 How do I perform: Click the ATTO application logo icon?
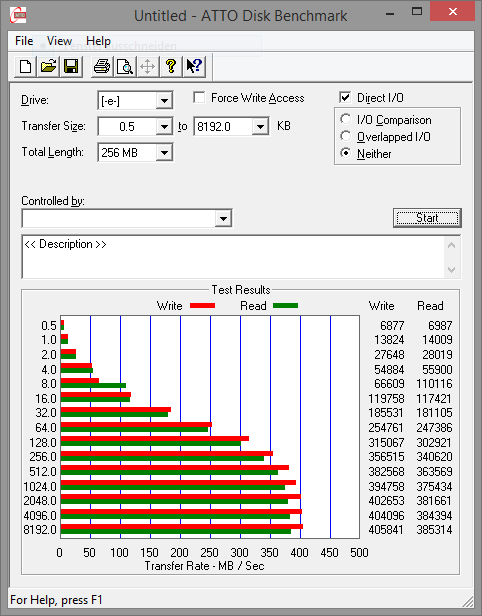18,15
